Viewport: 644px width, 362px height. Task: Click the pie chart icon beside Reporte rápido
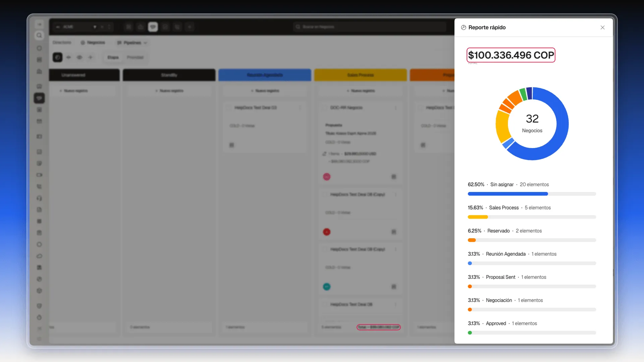(x=464, y=27)
